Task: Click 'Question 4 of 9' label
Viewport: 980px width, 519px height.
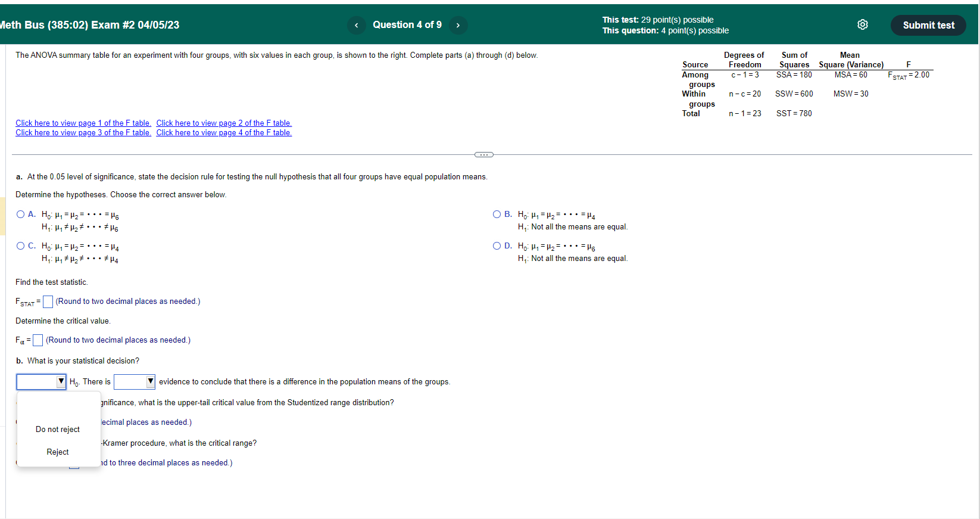Action: pyautogui.click(x=407, y=25)
